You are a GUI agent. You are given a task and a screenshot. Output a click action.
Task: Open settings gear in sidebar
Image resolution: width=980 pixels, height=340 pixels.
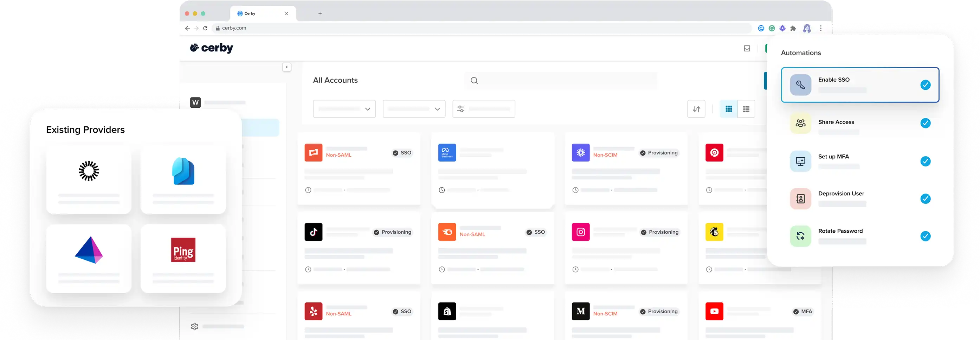coord(194,326)
